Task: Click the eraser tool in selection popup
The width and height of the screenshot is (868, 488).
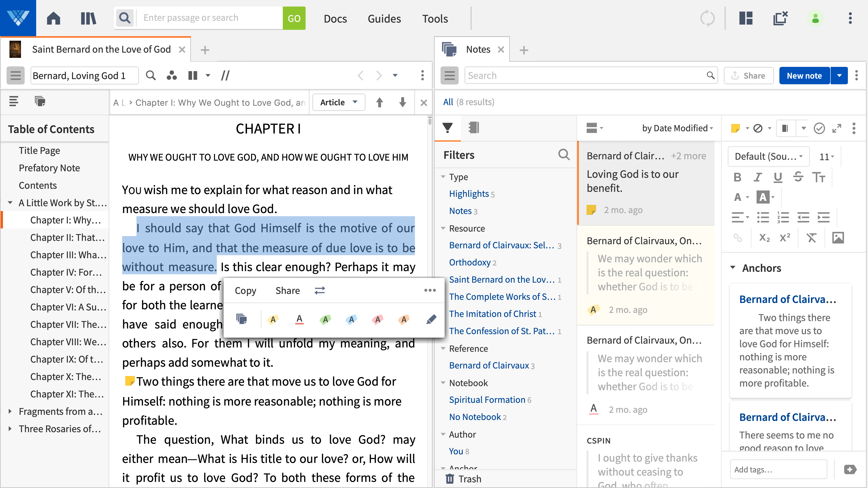Action: point(431,319)
